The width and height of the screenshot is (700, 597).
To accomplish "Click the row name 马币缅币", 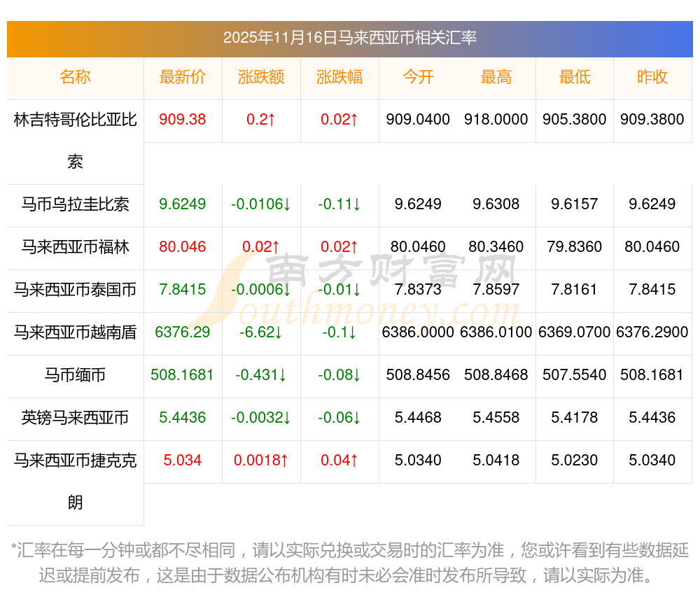I will (x=75, y=375).
